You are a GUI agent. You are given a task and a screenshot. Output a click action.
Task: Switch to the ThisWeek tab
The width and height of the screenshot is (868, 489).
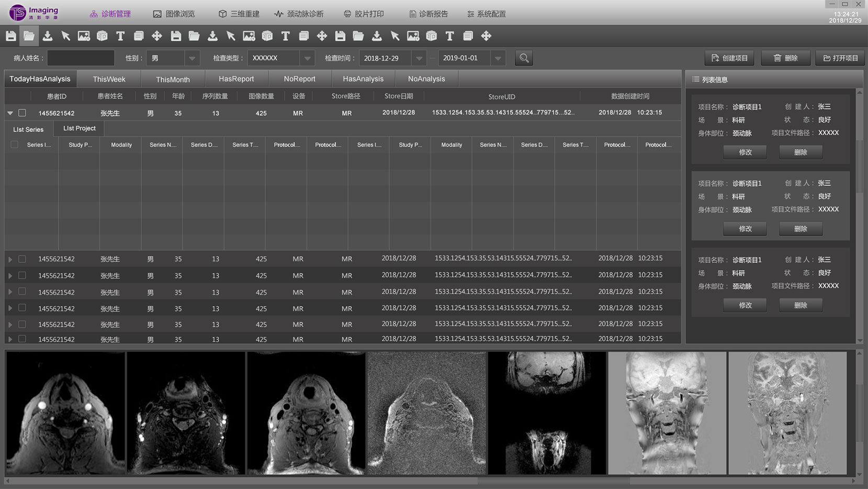[109, 79]
